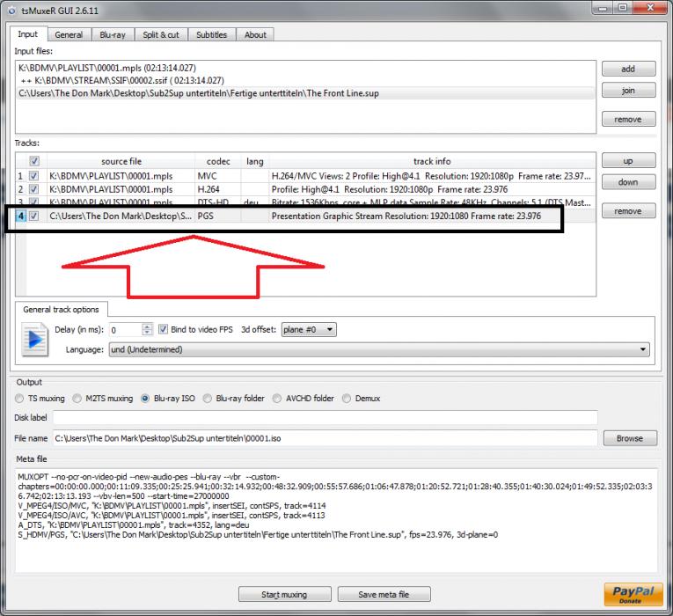The height and width of the screenshot is (616, 673).
Task: Click the Browse button
Action: [x=630, y=438]
